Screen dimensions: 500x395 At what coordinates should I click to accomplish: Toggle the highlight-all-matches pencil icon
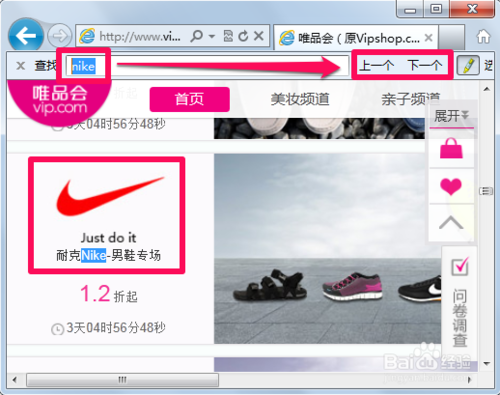(468, 65)
